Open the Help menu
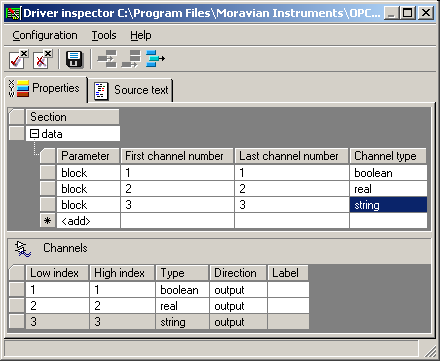 click(141, 35)
